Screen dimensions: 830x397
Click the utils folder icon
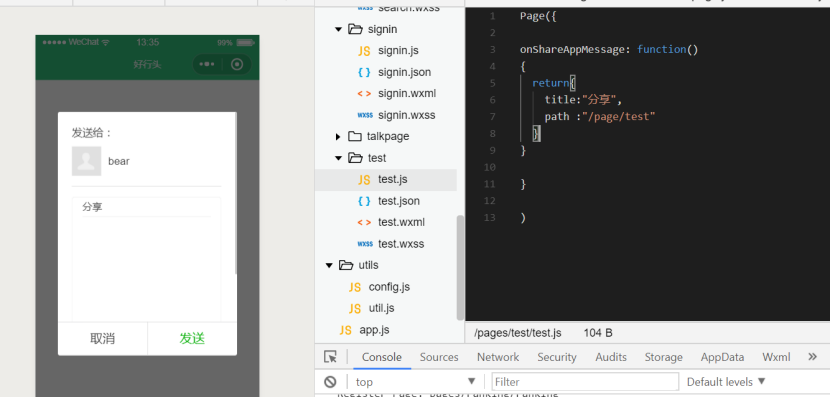tap(346, 265)
